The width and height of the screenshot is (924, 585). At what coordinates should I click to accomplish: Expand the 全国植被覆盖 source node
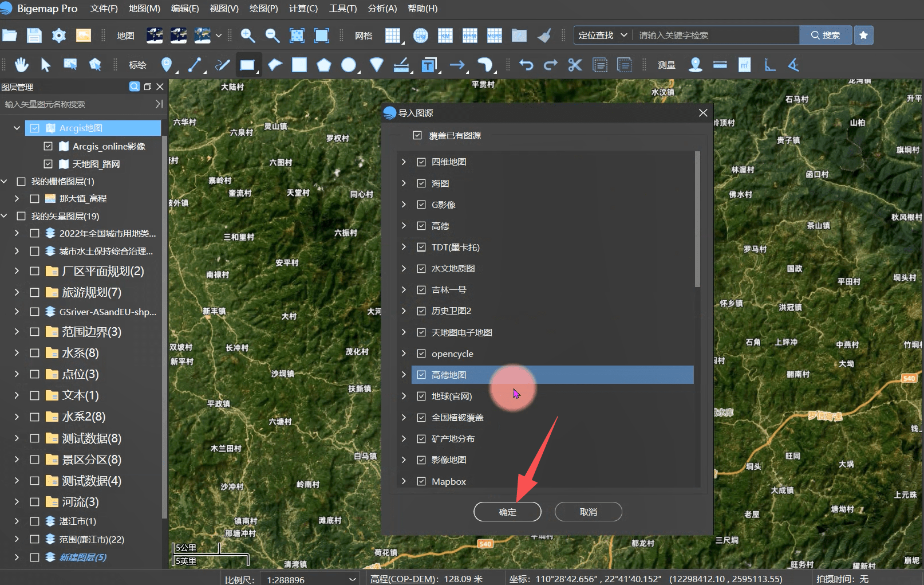point(404,417)
